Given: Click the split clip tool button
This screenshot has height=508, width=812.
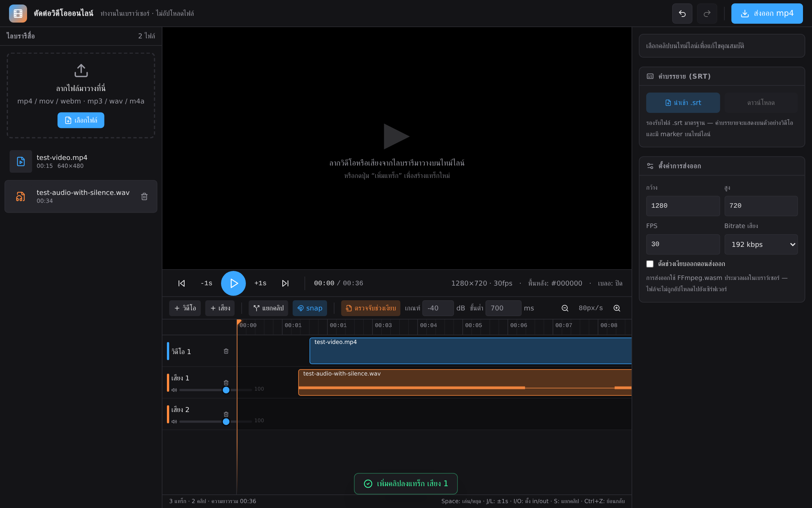Looking at the screenshot, I should click(x=268, y=308).
